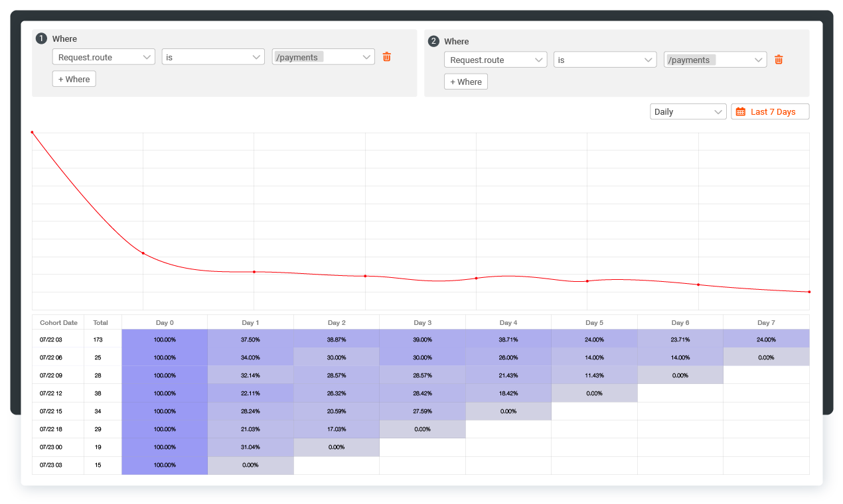This screenshot has height=504, width=843.
Task: Select the purple Day 0 cell for cohort 07/22 03
Action: pos(164,339)
